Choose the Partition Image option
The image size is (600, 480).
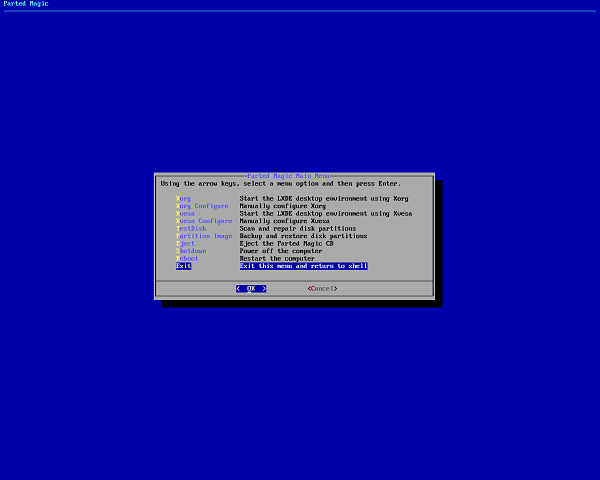[204, 236]
